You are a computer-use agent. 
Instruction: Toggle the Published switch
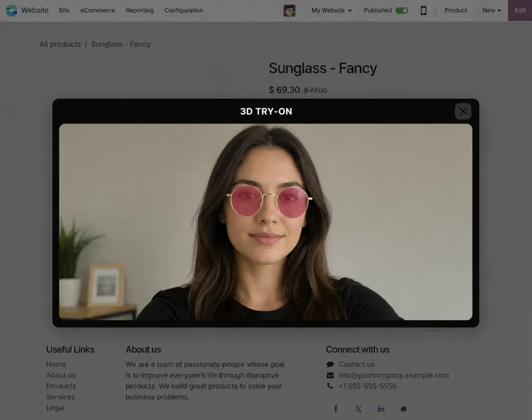(x=402, y=10)
